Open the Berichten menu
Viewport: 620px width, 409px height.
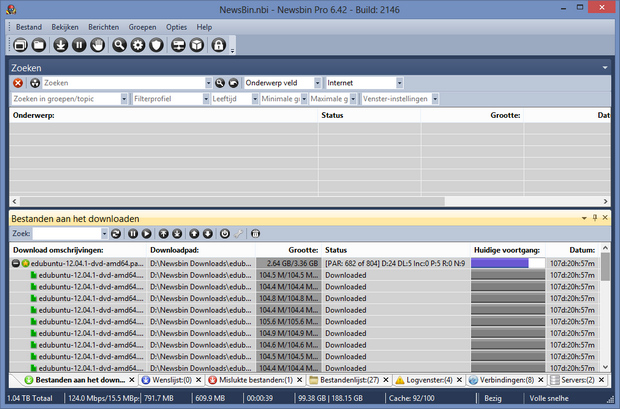click(104, 27)
